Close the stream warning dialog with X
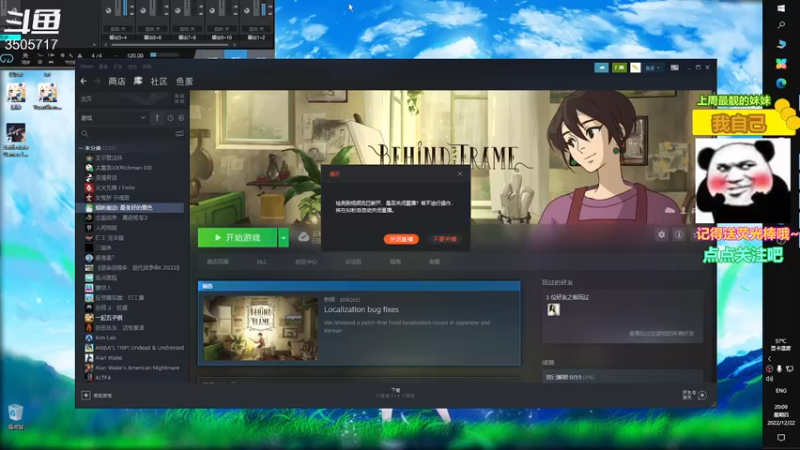The width and height of the screenshot is (800, 450). (x=460, y=174)
